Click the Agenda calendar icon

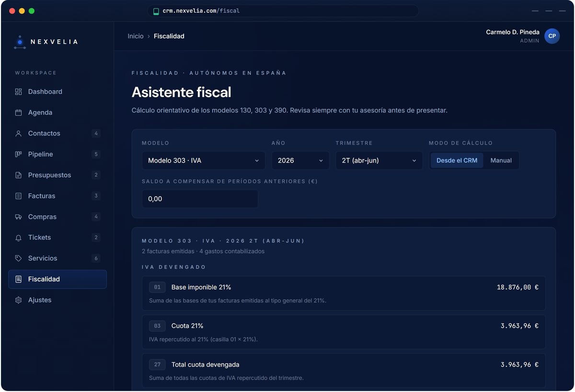[18, 112]
